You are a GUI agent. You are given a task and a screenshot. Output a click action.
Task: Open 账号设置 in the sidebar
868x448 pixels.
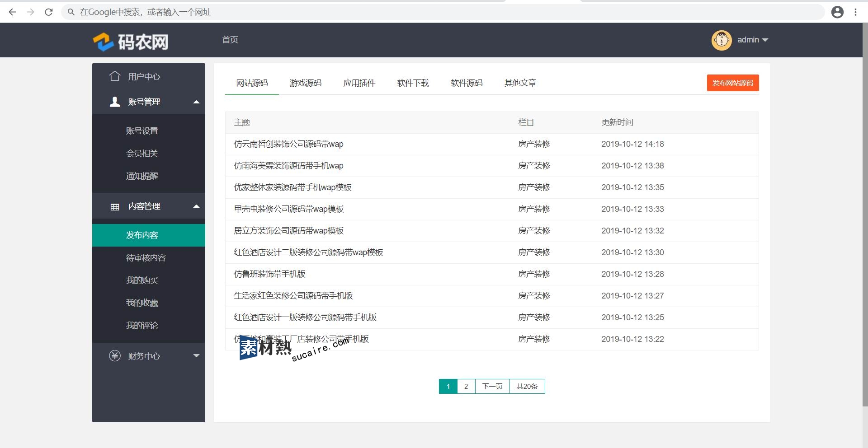tap(142, 131)
